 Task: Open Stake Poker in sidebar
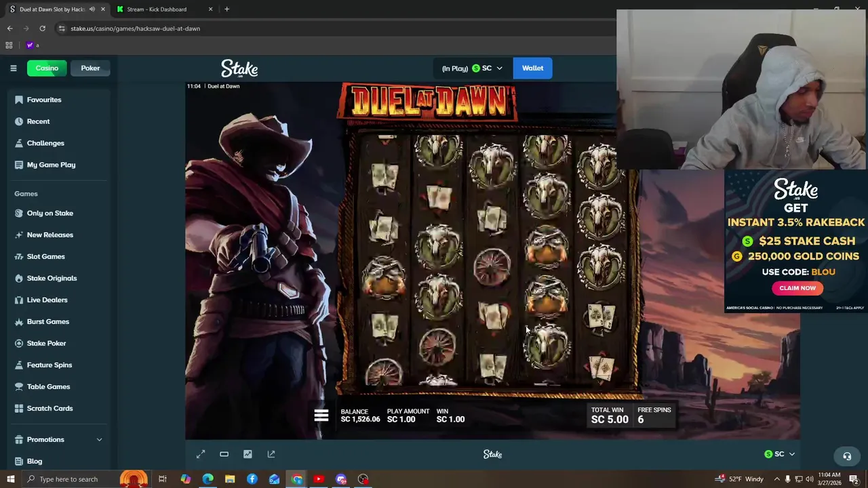(58, 343)
